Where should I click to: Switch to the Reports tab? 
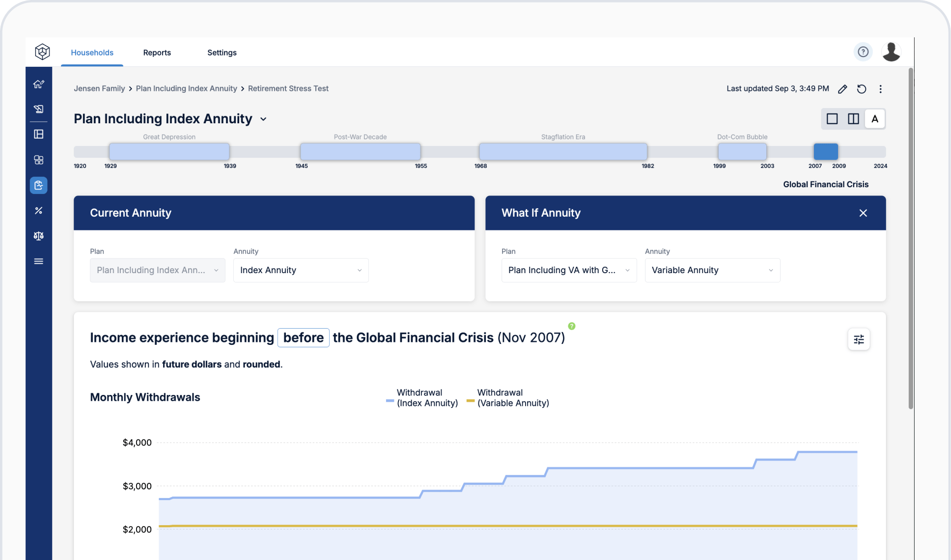pos(157,52)
